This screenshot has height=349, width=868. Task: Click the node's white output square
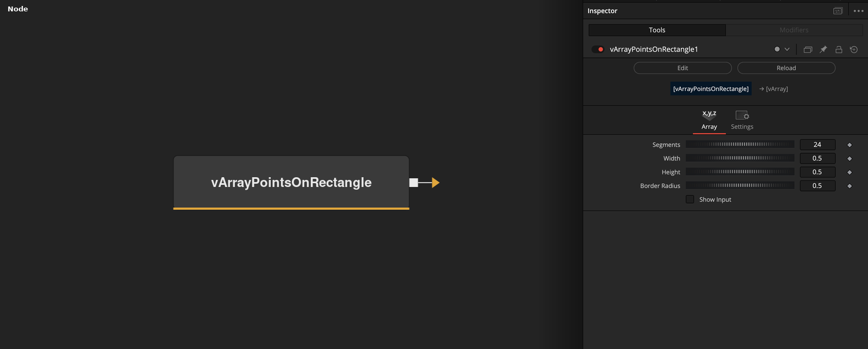pyautogui.click(x=413, y=183)
